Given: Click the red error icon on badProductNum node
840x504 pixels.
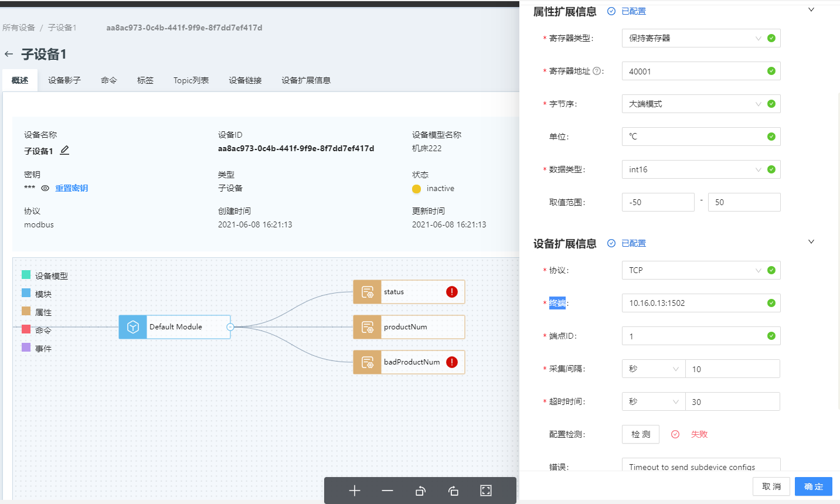Looking at the screenshot, I should [452, 362].
